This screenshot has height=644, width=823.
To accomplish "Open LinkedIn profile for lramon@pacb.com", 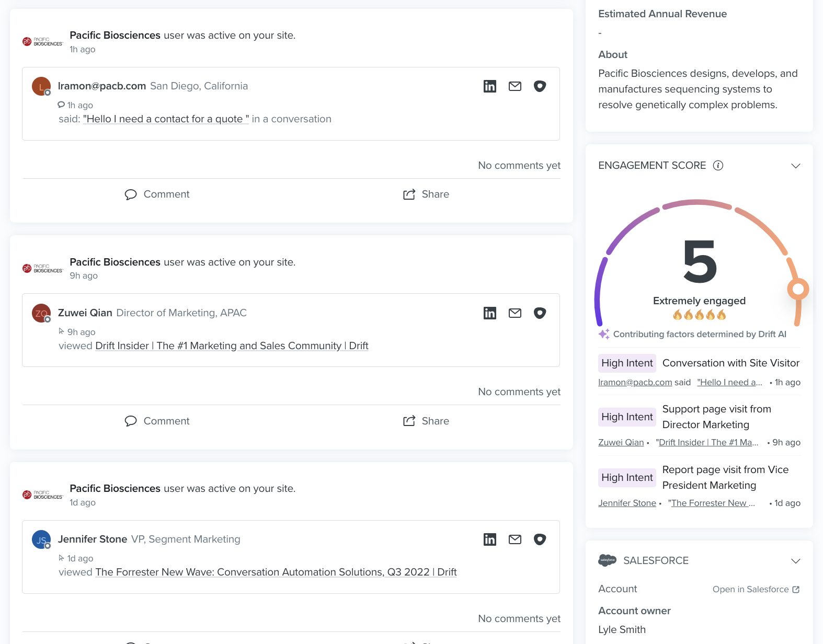I will point(490,86).
